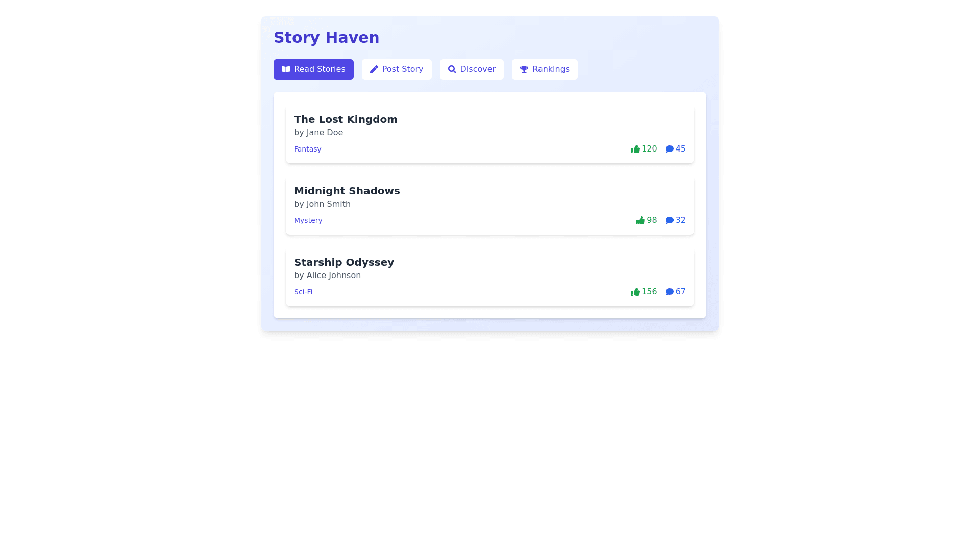Click comment bubble icon for The Lost Kingdom
The image size is (980, 551).
670,149
